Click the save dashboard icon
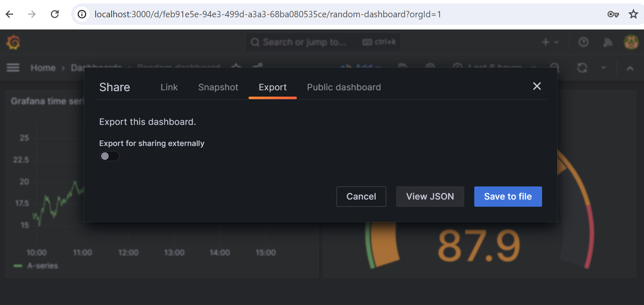The height and width of the screenshot is (305, 644). tap(402, 67)
